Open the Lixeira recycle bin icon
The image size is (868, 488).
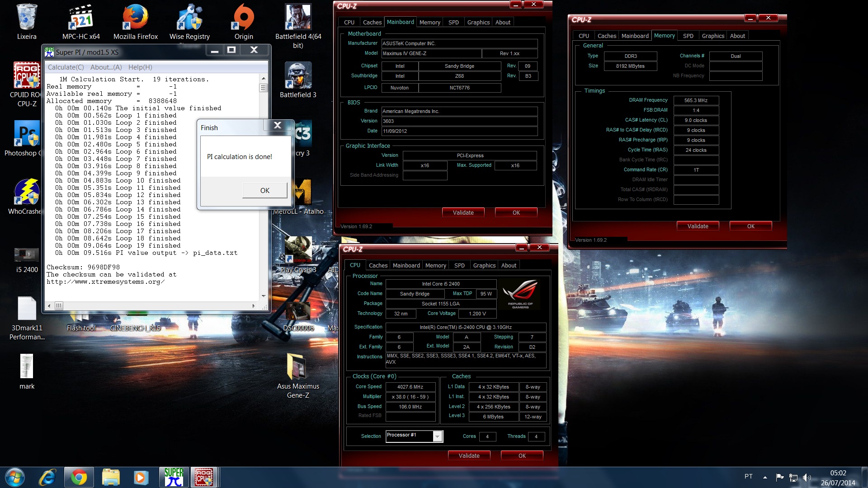click(x=27, y=22)
